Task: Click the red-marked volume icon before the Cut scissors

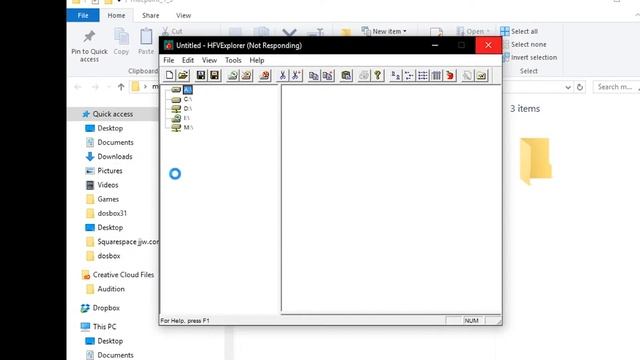Action: point(264,75)
